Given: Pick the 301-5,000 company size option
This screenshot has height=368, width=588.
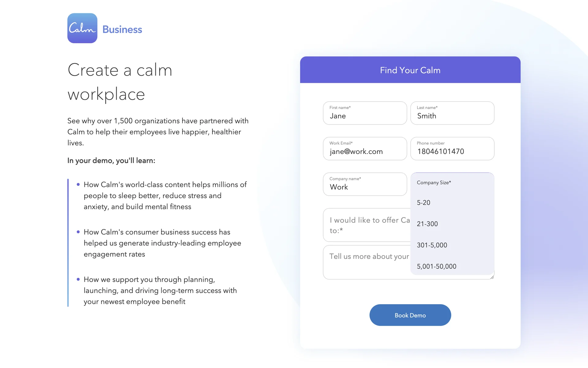Looking at the screenshot, I should 432,245.
